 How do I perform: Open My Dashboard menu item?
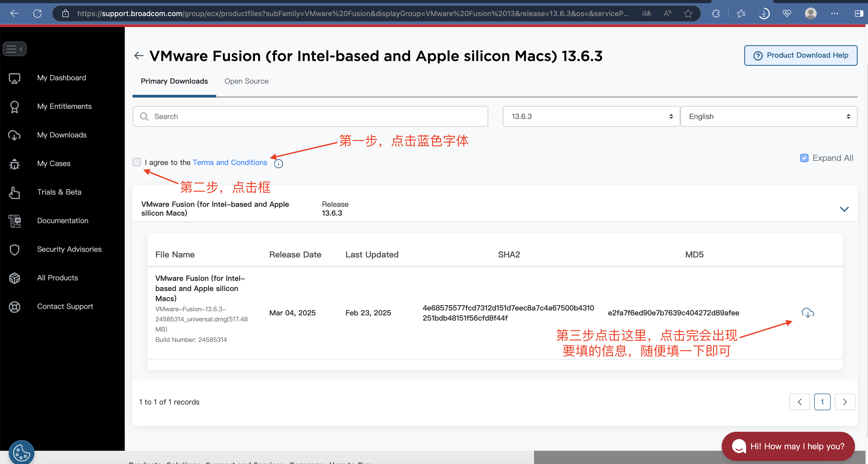(62, 78)
